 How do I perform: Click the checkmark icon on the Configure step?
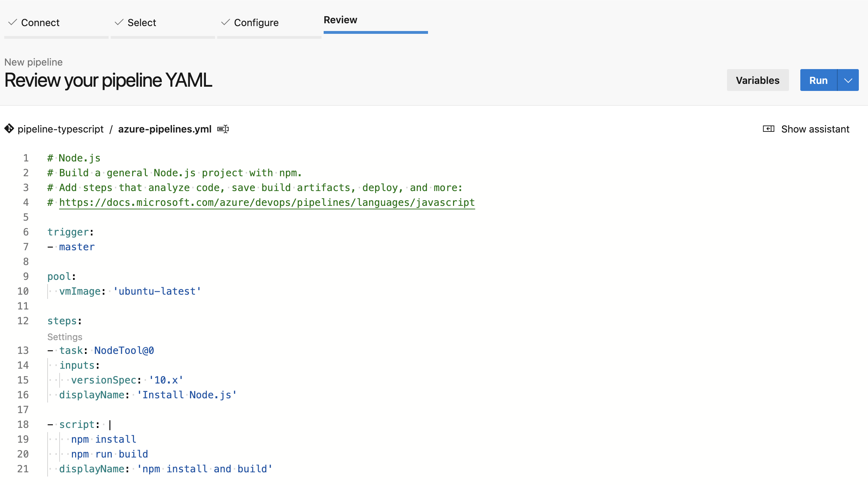click(x=225, y=22)
